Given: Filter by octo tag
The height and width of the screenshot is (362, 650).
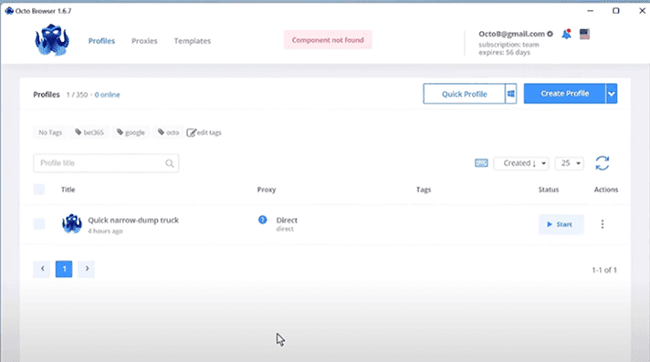Looking at the screenshot, I should pos(168,133).
